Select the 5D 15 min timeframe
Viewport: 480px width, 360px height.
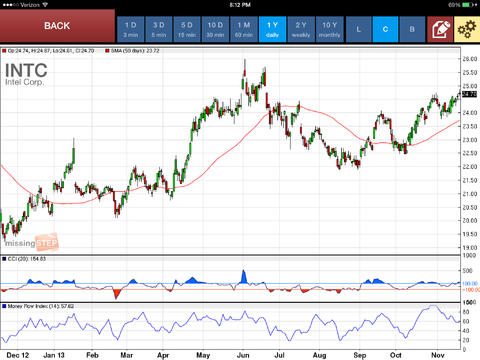tap(187, 29)
